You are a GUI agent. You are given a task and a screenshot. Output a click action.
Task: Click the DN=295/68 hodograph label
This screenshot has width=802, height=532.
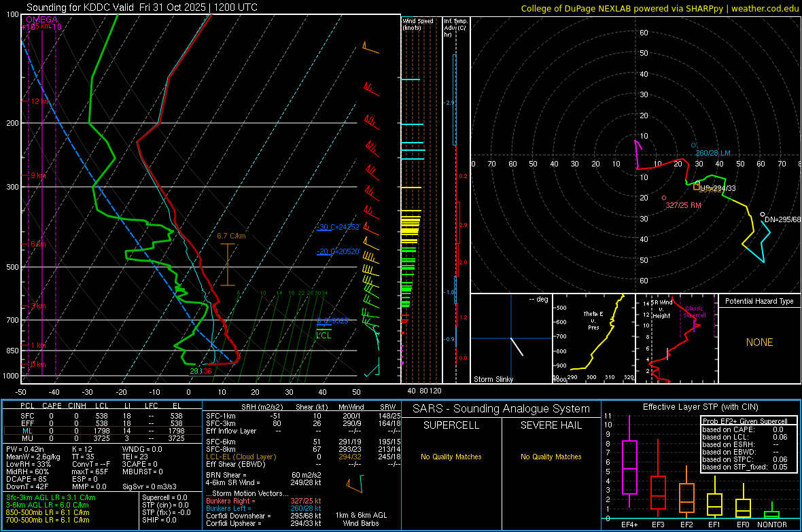pos(782,219)
